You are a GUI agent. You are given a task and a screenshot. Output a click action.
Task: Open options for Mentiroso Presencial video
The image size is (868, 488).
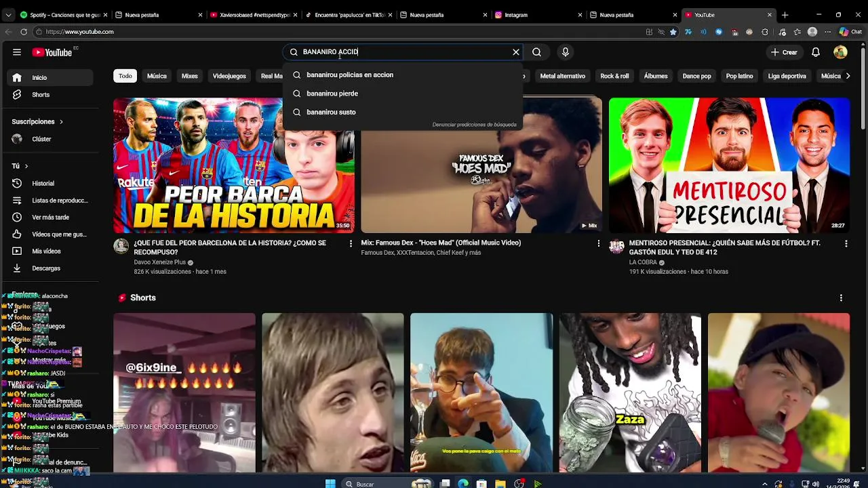point(846,243)
